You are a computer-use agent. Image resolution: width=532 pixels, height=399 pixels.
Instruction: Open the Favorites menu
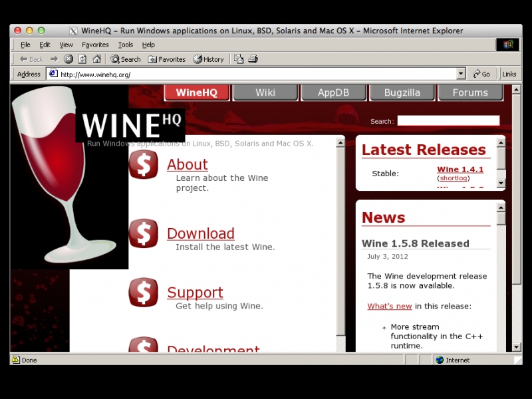tap(95, 45)
